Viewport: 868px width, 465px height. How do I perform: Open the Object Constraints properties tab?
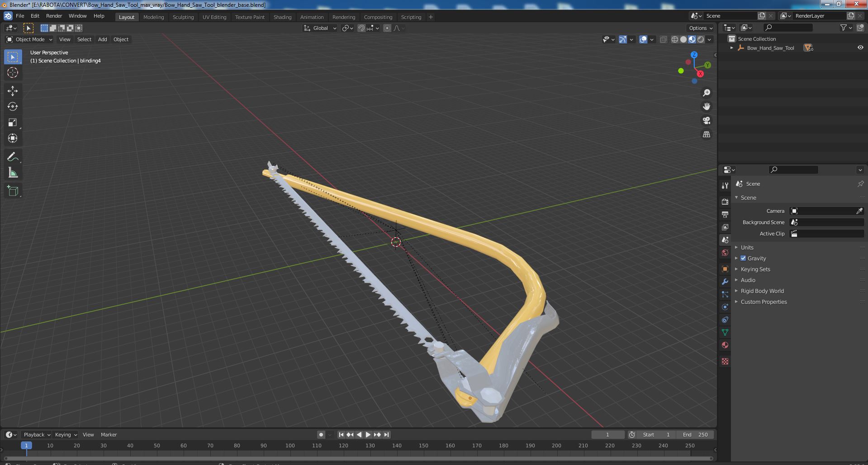pos(725,320)
